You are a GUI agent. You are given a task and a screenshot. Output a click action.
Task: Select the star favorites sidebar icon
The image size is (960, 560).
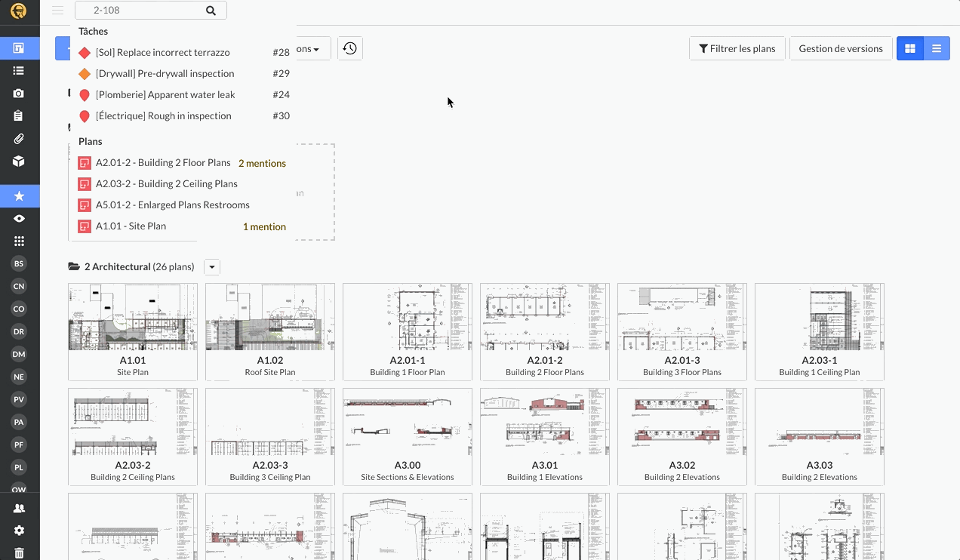[x=19, y=196]
